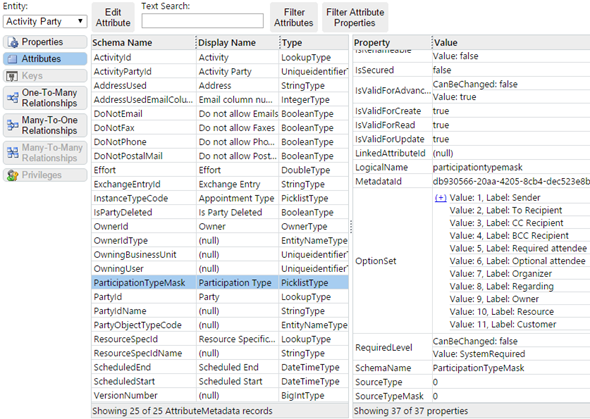
Task: Sort by Schema Name column header
Action: (143, 43)
